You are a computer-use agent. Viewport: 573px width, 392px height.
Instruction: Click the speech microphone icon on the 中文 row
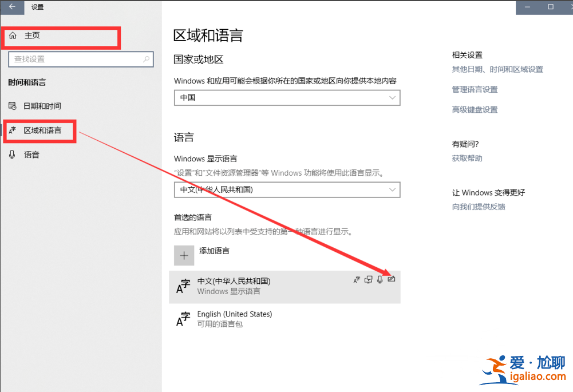click(x=380, y=279)
